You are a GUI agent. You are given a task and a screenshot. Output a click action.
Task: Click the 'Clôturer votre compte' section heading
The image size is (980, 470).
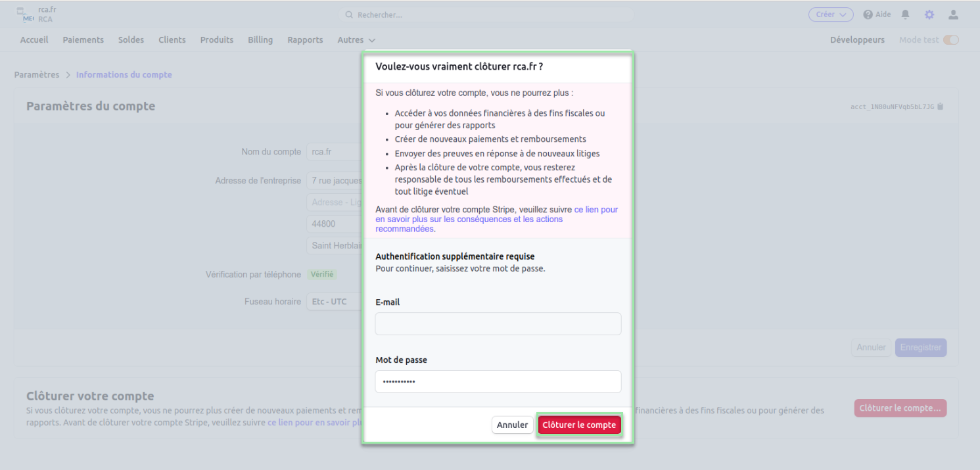90,396
